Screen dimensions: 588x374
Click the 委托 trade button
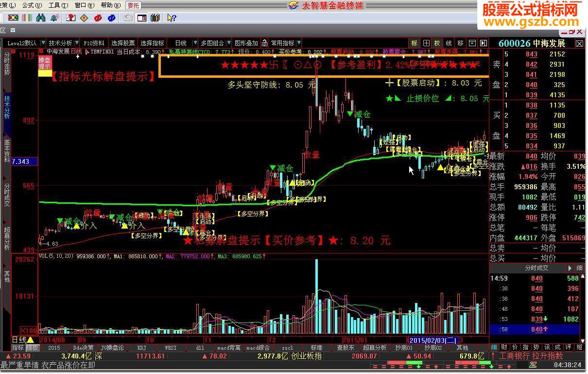pos(133,5)
